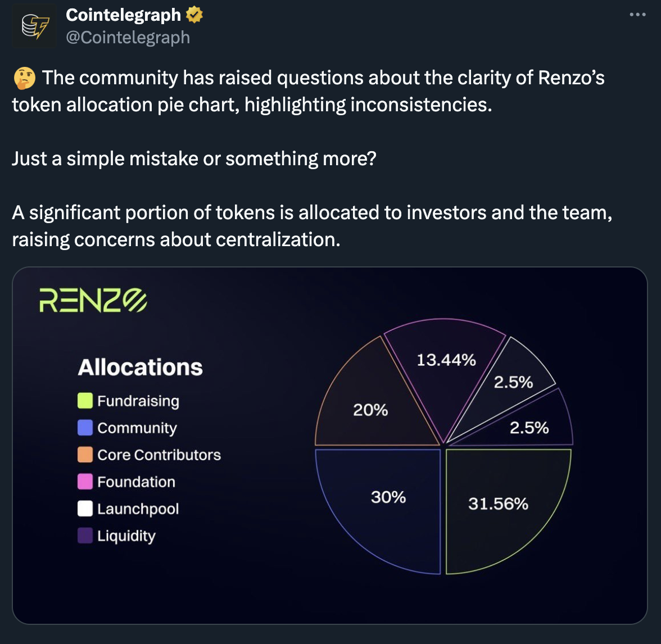Click the orange Core Contributors swatch
The height and width of the screenshot is (644, 661).
tap(85, 454)
